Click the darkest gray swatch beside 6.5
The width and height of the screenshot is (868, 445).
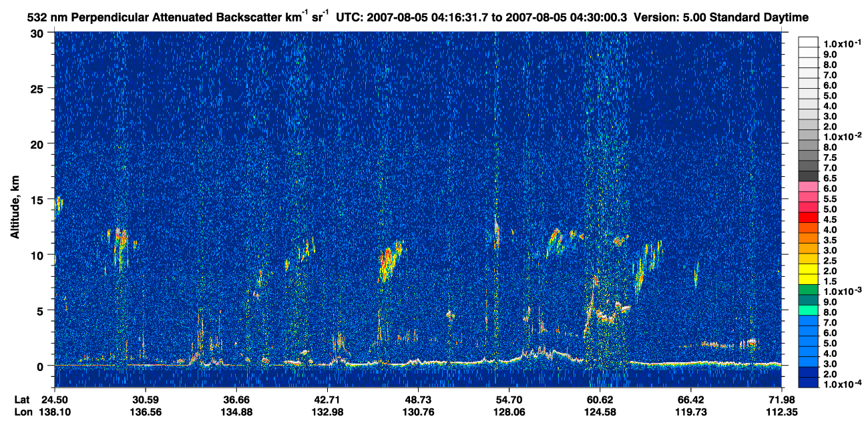(x=808, y=175)
